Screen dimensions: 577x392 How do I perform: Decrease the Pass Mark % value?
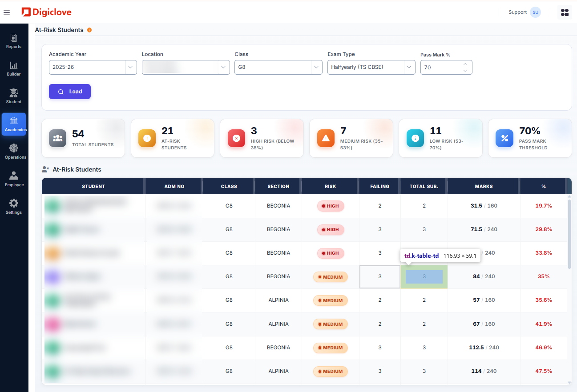click(x=465, y=71)
